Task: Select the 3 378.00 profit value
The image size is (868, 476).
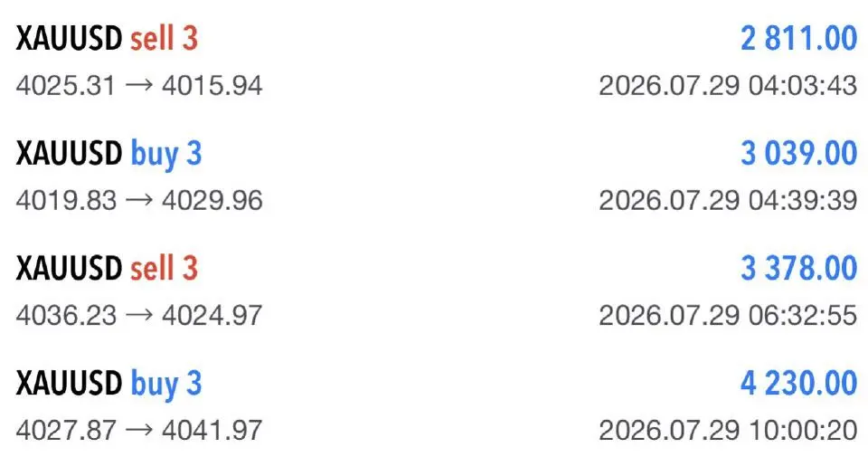Action: (x=798, y=268)
